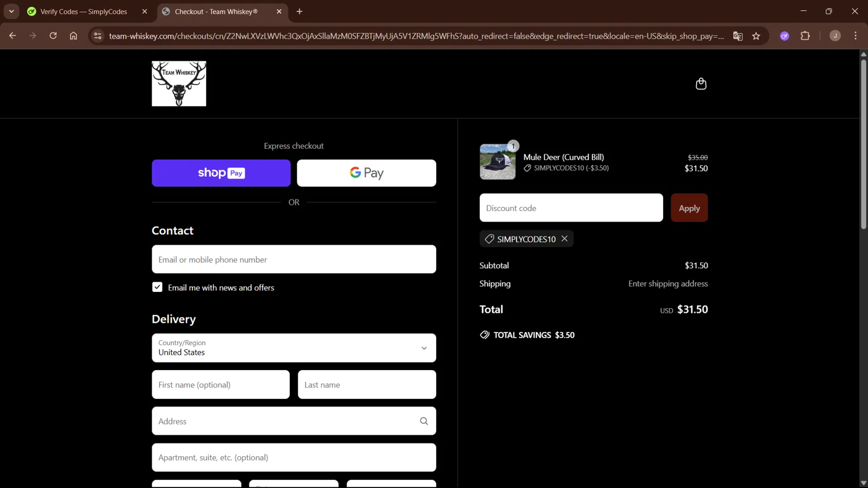Viewport: 868px width, 488px height.
Task: Close the Checkout - Team Whiskey tab
Action: 279,12
